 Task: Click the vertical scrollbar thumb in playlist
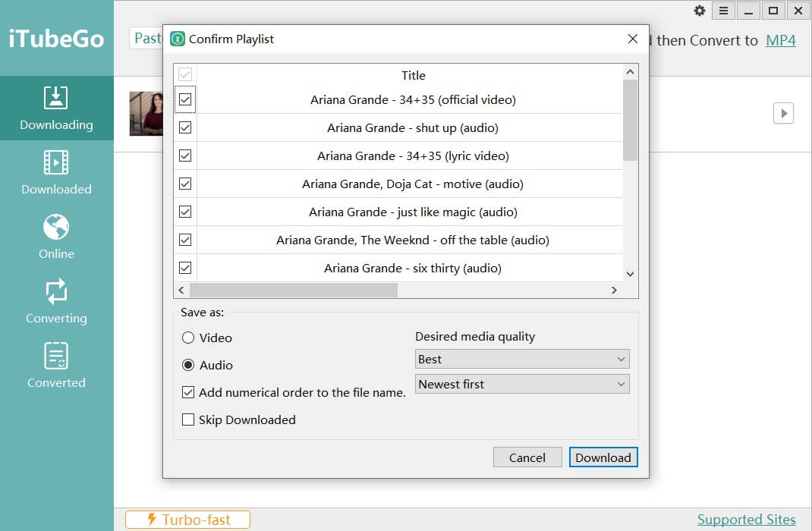tap(630, 120)
